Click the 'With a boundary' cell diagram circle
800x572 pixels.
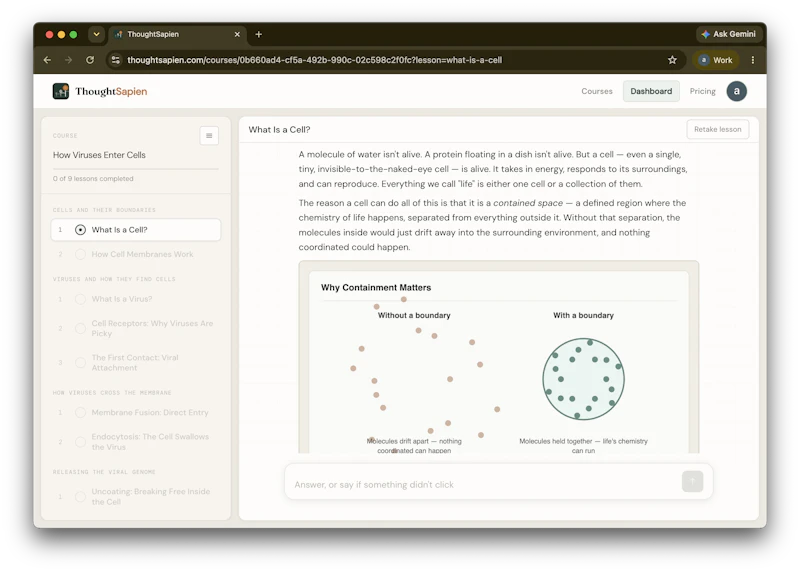(583, 379)
